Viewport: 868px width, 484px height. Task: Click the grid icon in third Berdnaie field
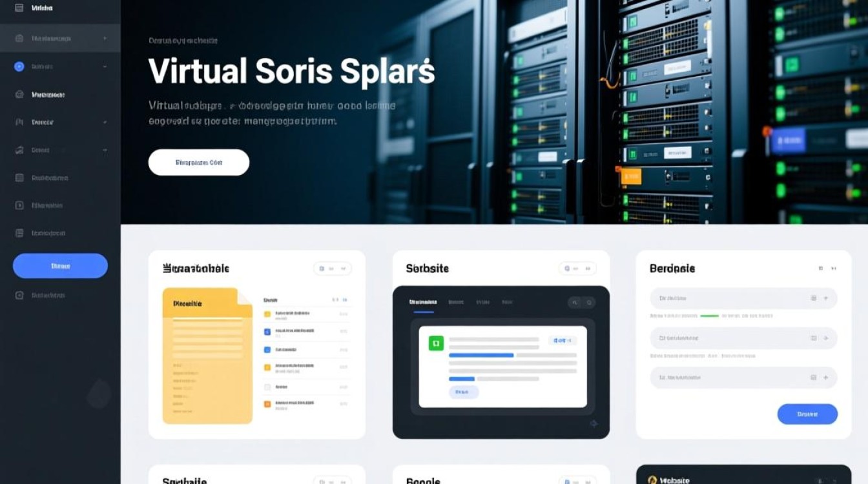(813, 378)
